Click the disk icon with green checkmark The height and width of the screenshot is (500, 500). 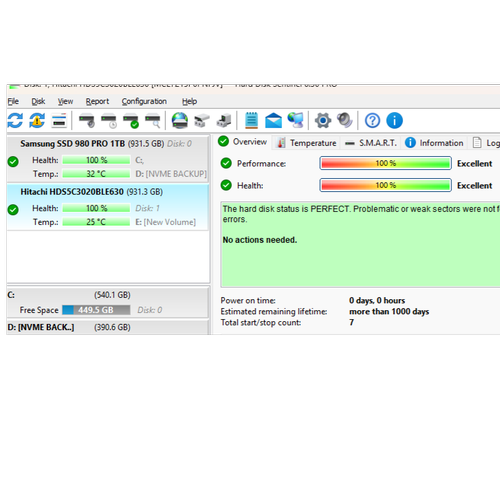(x=131, y=121)
